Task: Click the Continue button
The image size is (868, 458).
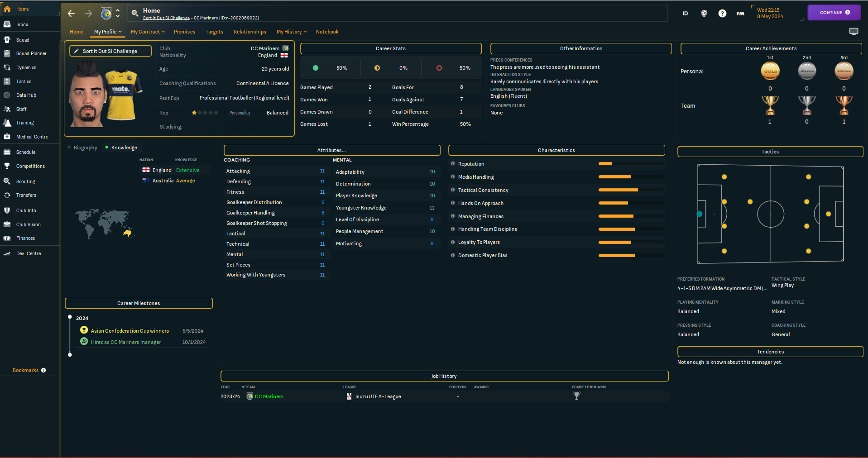Action: 834,13
